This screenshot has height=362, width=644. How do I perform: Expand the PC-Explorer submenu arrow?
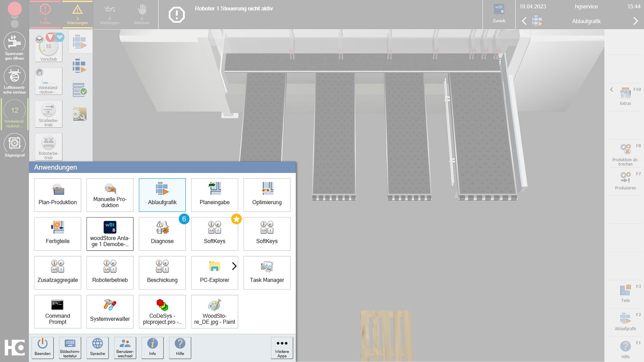pos(234,266)
